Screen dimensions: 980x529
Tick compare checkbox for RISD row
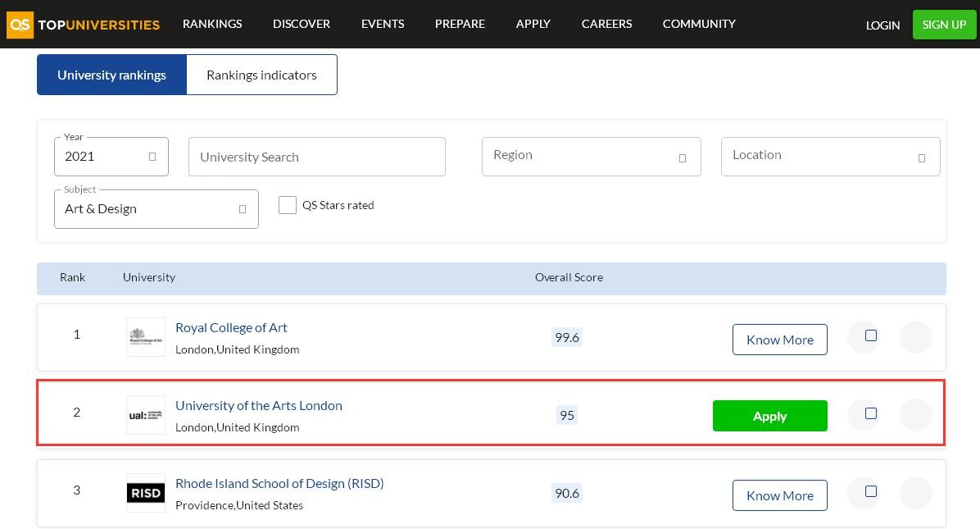tap(871, 491)
